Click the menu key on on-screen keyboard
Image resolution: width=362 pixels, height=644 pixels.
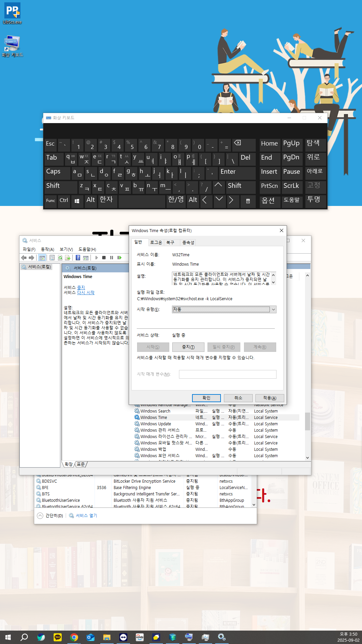tap(248, 201)
